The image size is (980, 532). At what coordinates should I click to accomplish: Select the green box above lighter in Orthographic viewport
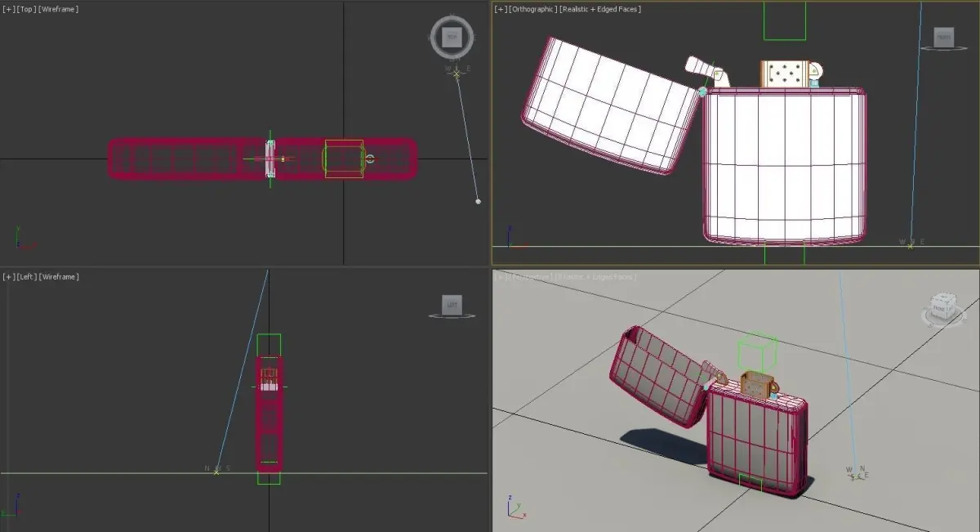[x=785, y=20]
